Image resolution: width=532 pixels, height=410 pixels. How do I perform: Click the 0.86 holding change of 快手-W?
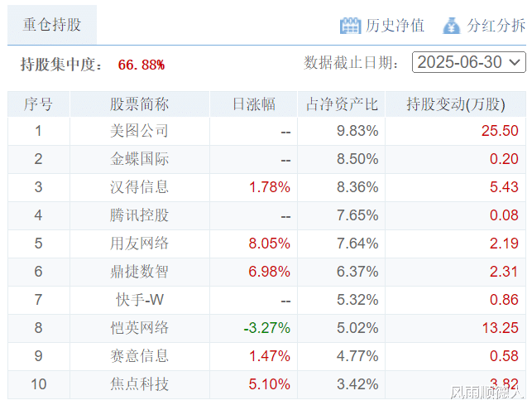point(504,300)
